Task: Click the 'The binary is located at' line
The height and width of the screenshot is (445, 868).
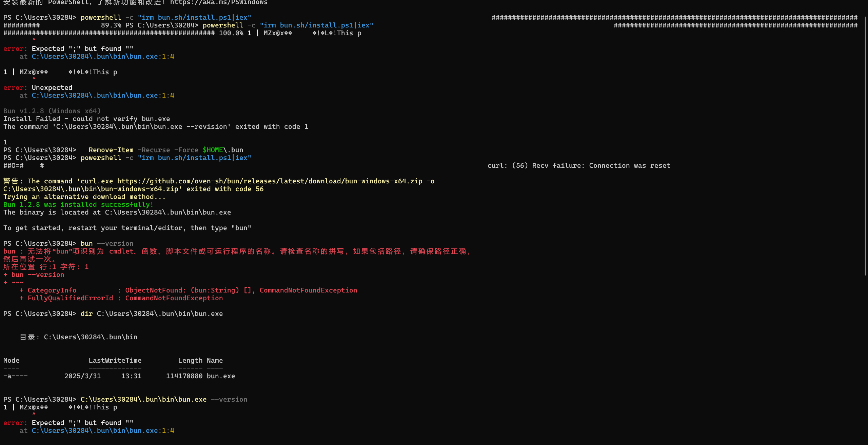Action: 117,213
